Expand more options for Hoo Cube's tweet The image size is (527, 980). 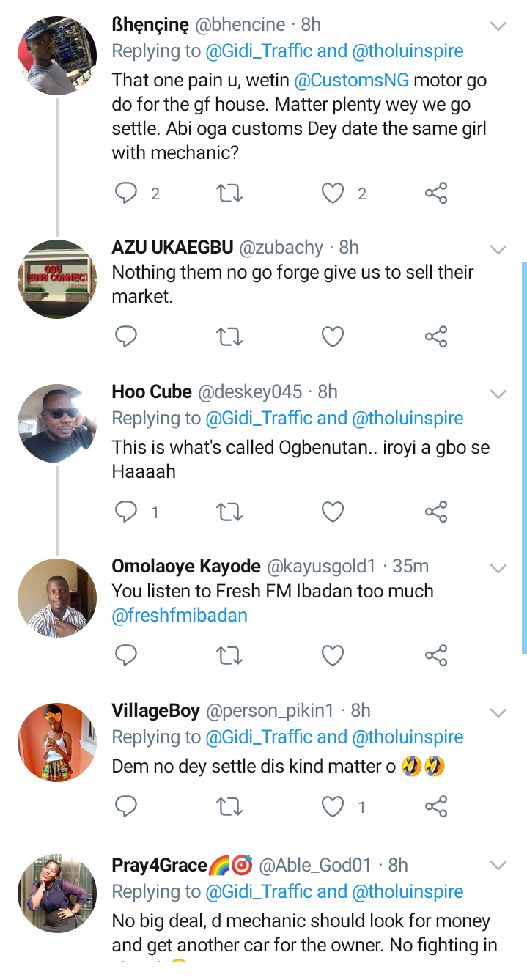click(498, 394)
